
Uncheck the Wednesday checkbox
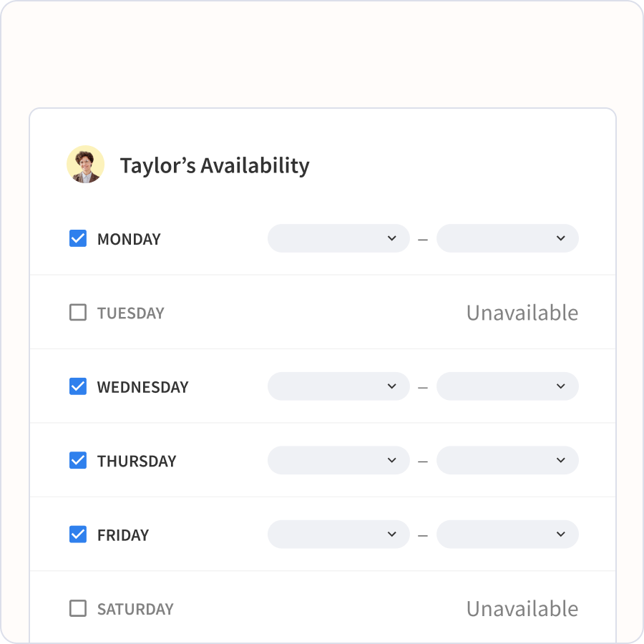(78, 386)
